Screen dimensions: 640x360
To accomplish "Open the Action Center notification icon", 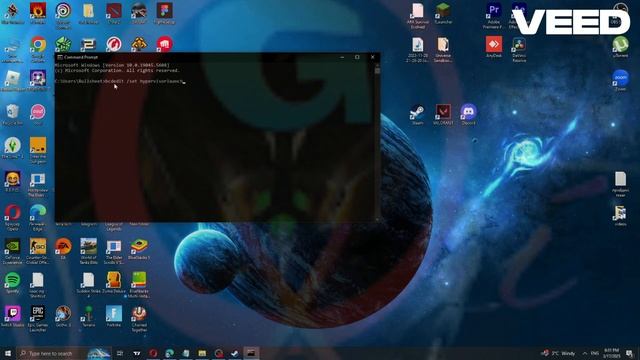I will pos(629,353).
